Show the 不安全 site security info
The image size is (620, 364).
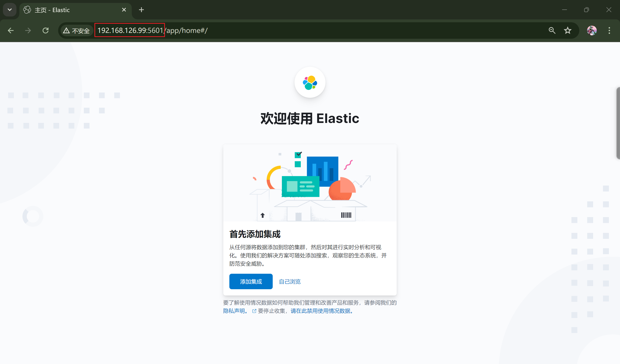[77, 30]
